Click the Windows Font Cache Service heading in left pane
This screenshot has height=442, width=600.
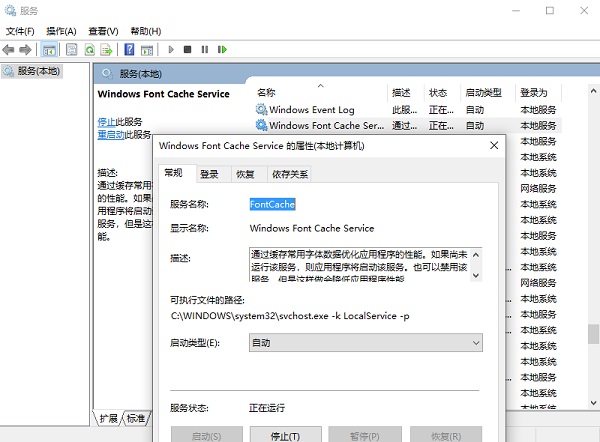(163, 94)
